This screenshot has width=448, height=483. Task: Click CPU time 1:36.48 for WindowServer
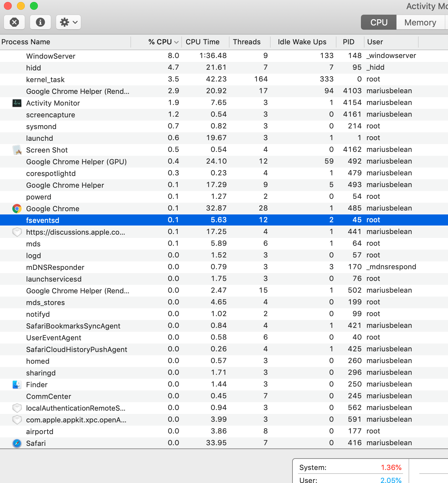point(213,55)
